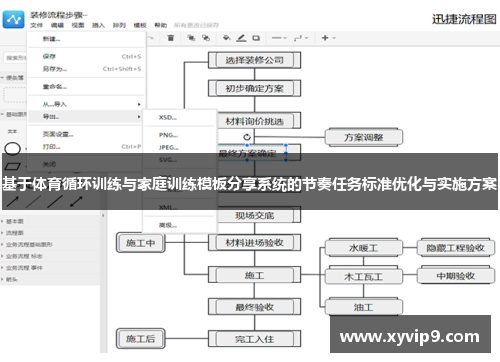
Task: Click the blue flowchart app logo
Action: 13,20
